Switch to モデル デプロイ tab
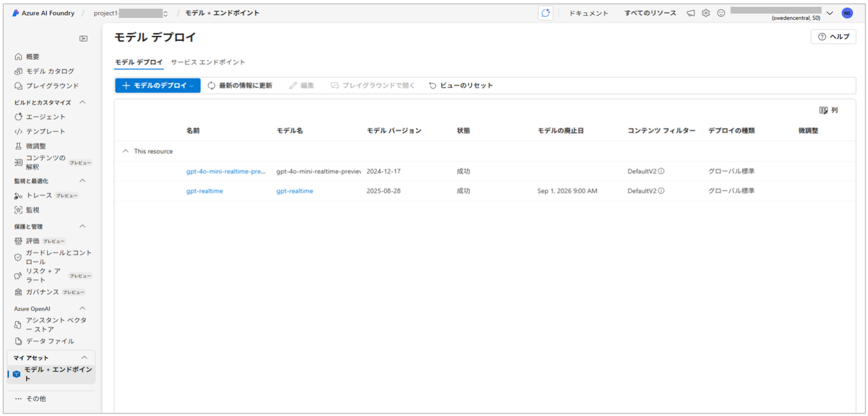This screenshot has width=868, height=416. click(139, 62)
